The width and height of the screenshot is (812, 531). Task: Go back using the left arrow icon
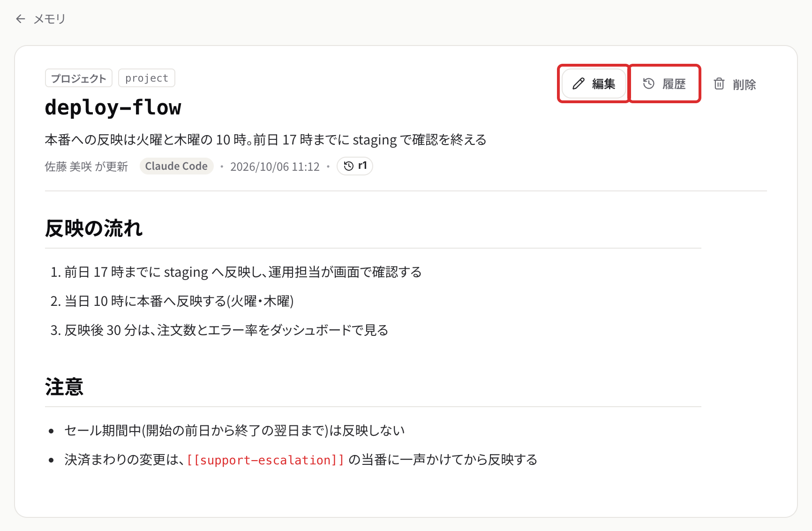20,19
